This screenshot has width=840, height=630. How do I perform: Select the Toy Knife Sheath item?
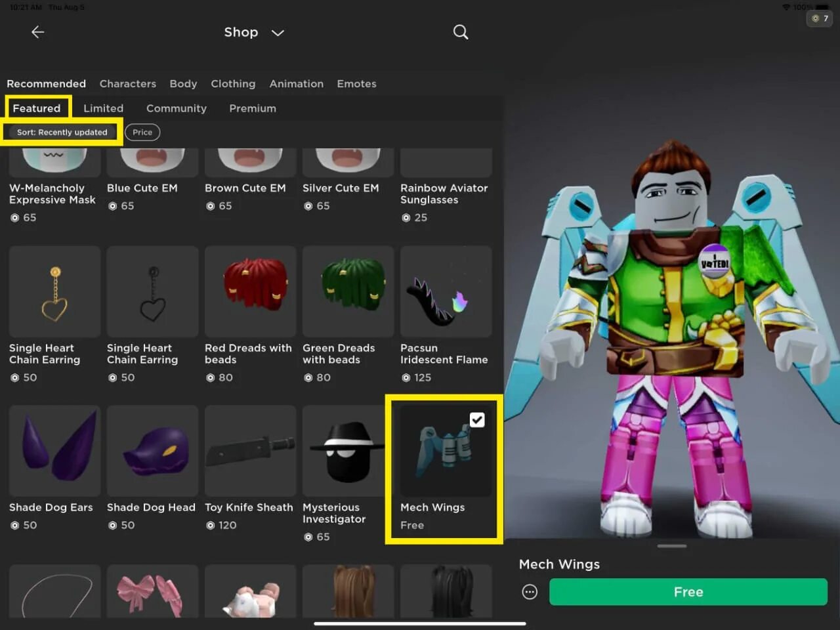(x=251, y=451)
